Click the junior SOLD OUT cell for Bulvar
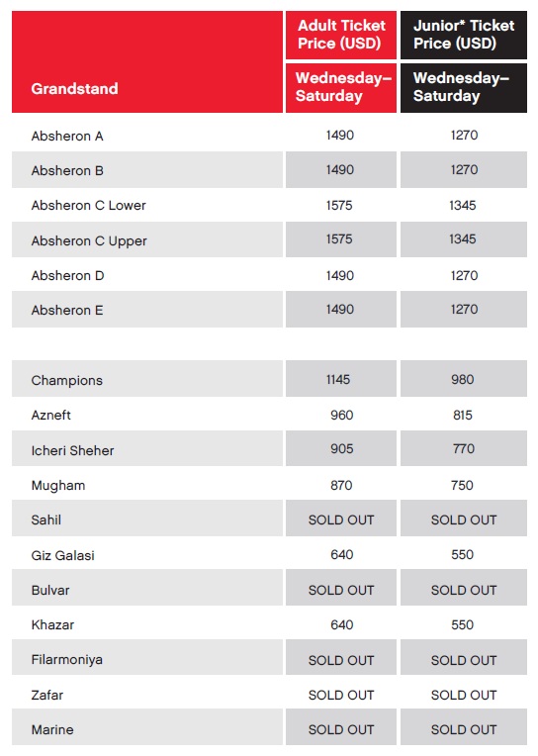The height and width of the screenshot is (756, 538). 463,588
